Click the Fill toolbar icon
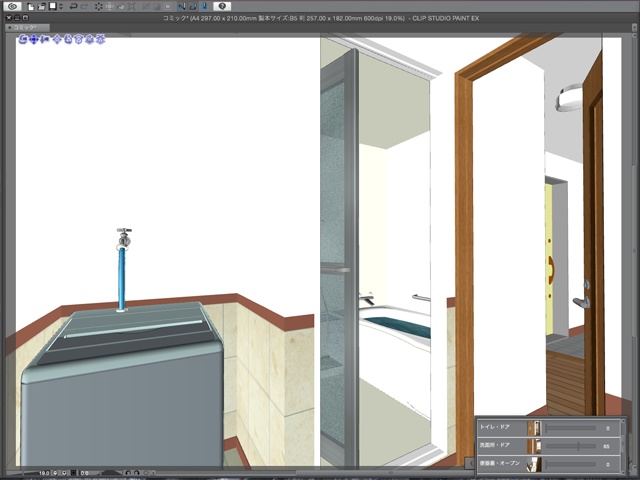The image size is (640, 480). pos(120,7)
